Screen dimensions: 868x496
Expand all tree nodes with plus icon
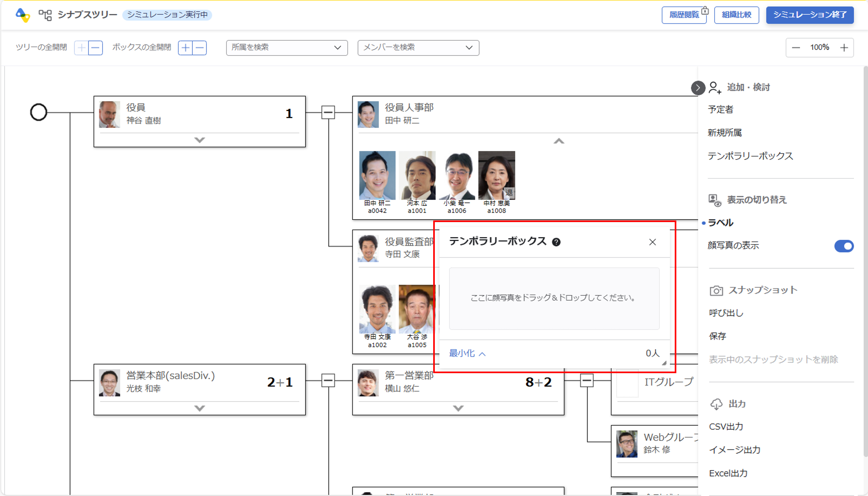click(81, 48)
